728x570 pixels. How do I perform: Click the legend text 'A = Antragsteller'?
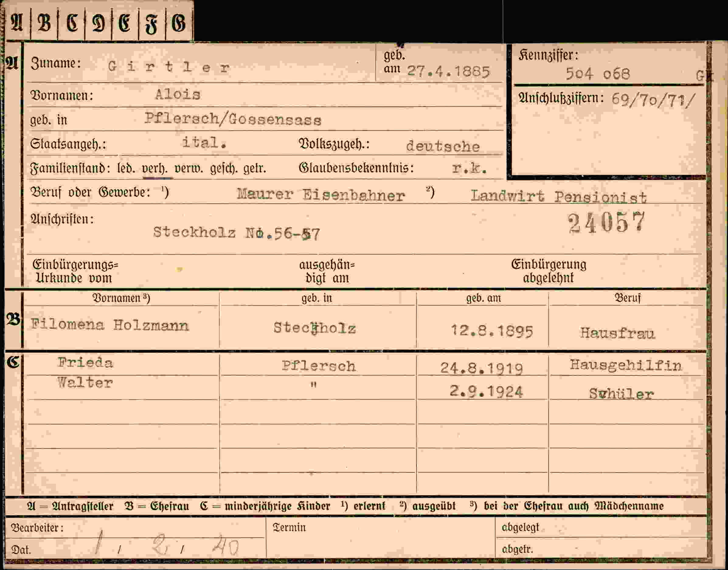(x=70, y=506)
